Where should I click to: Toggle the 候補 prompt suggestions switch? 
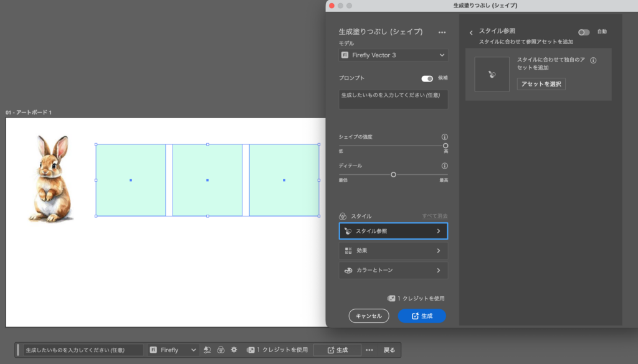pyautogui.click(x=427, y=78)
